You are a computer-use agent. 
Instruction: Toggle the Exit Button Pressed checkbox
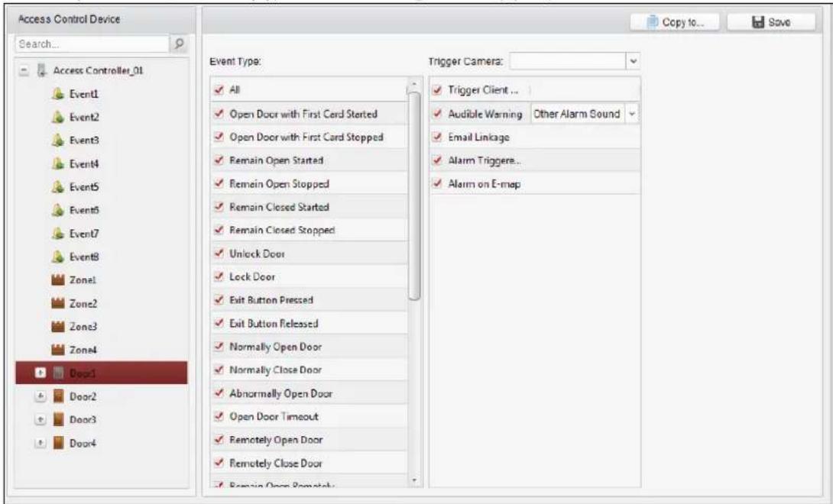coord(219,300)
